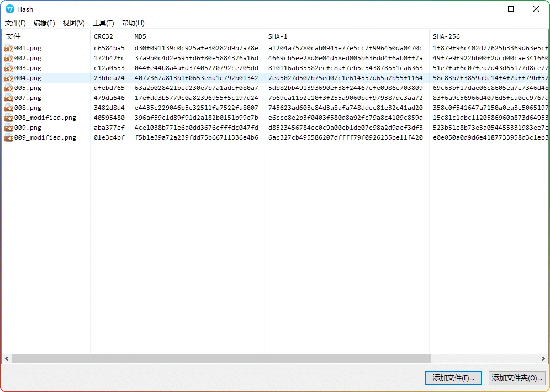Click the PNG icon next to 007.png

[9, 98]
